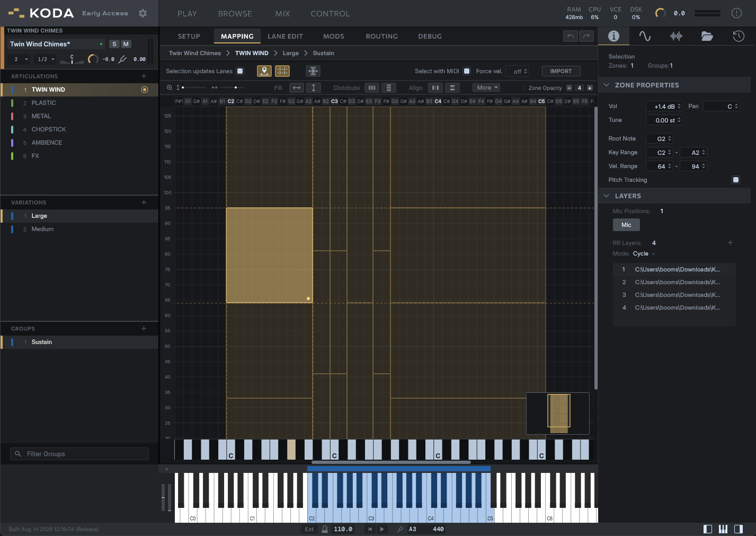This screenshot has height=536, width=756.
Task: Toggle left panel layout icon
Action: tap(708, 529)
